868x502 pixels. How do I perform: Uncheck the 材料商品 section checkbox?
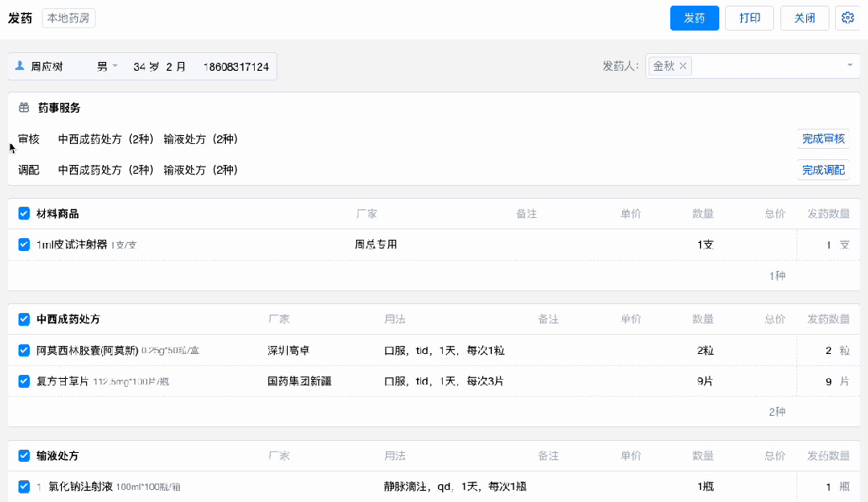click(24, 214)
